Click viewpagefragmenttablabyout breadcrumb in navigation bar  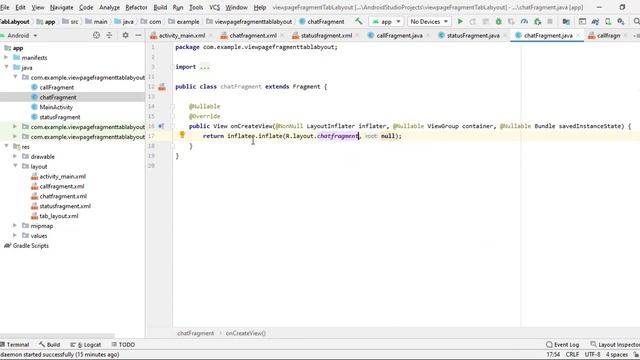(253, 21)
